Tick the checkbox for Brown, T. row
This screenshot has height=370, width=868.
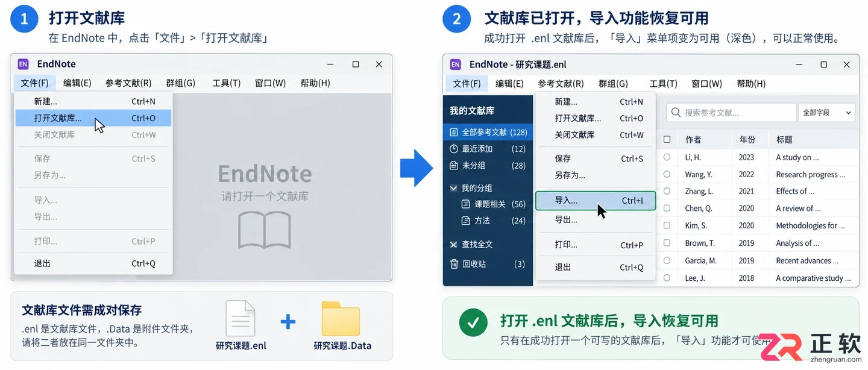(x=667, y=243)
